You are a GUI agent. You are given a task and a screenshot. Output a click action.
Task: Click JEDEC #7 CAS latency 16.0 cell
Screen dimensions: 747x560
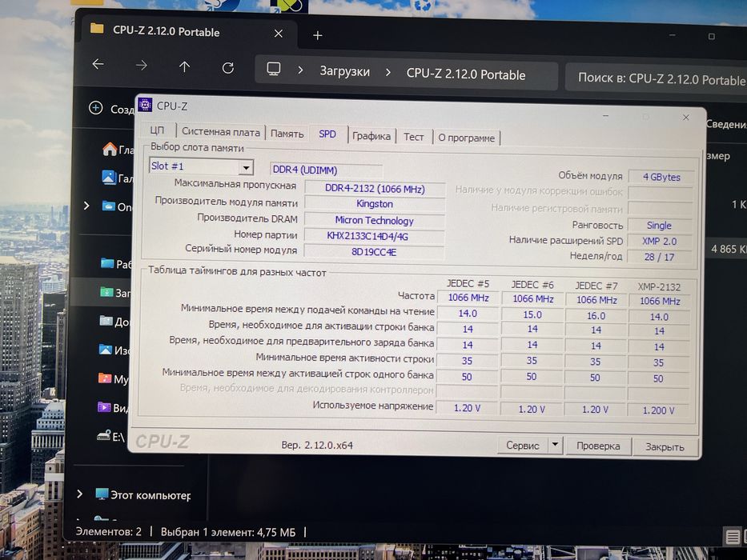[596, 316]
